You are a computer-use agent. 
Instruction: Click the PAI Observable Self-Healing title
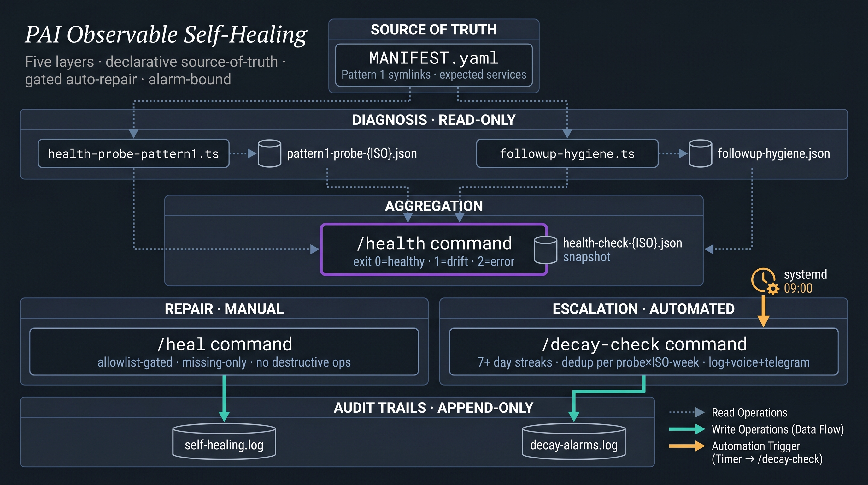click(x=166, y=34)
